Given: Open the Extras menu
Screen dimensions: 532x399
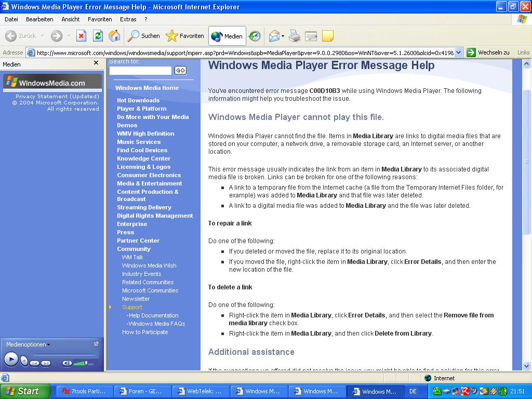Looking at the screenshot, I should tap(128, 19).
